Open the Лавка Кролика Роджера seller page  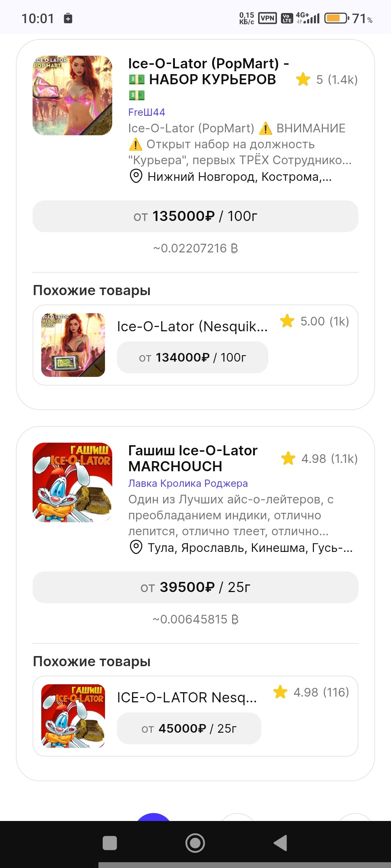tap(188, 483)
